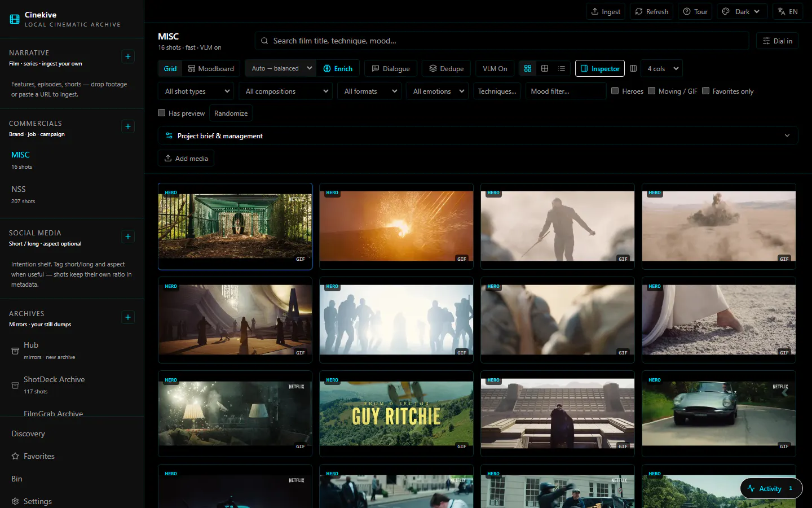812x508 pixels.
Task: Switch to compact grid view icon
Action: tap(545, 68)
